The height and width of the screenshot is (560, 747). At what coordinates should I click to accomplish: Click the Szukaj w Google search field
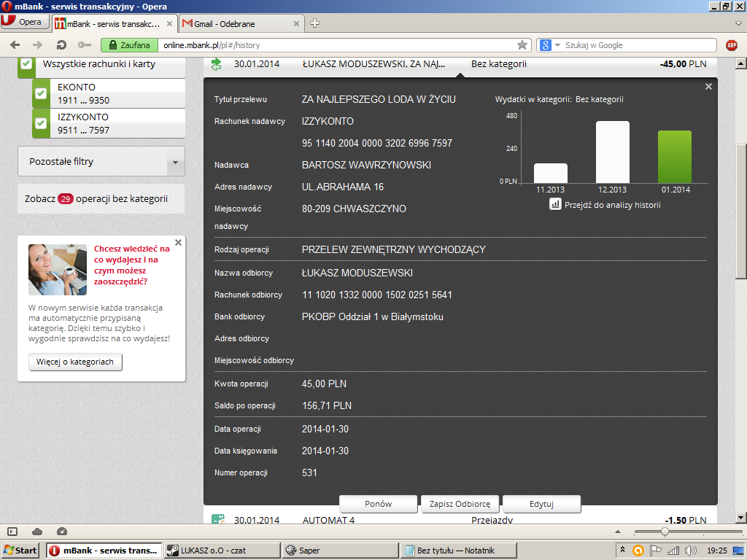[x=638, y=45]
